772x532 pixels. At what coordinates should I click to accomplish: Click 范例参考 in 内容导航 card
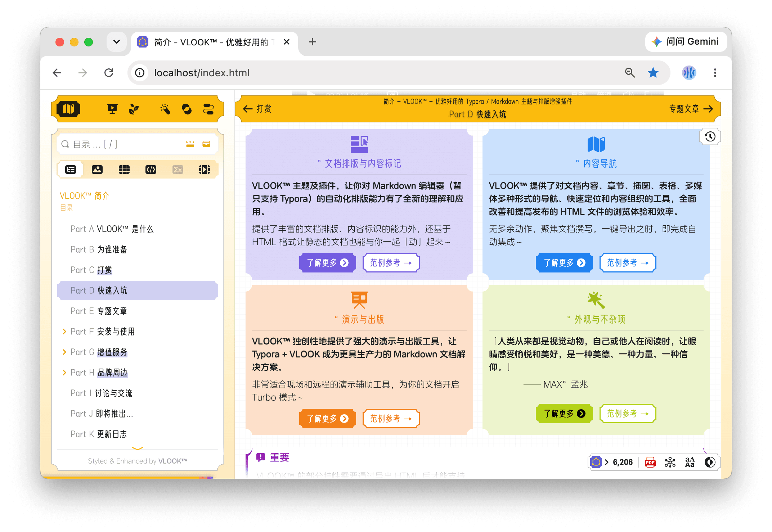pyautogui.click(x=628, y=263)
